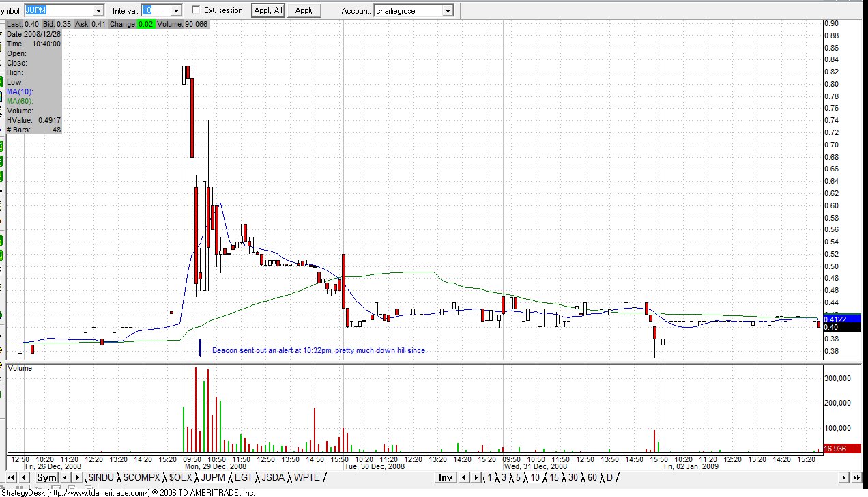Open the Account dropdown arrow
Viewport: 868px width, 497px height.
point(448,11)
